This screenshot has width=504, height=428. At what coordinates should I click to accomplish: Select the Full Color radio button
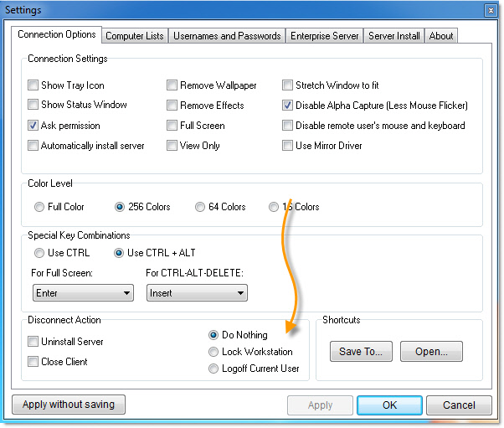click(39, 207)
